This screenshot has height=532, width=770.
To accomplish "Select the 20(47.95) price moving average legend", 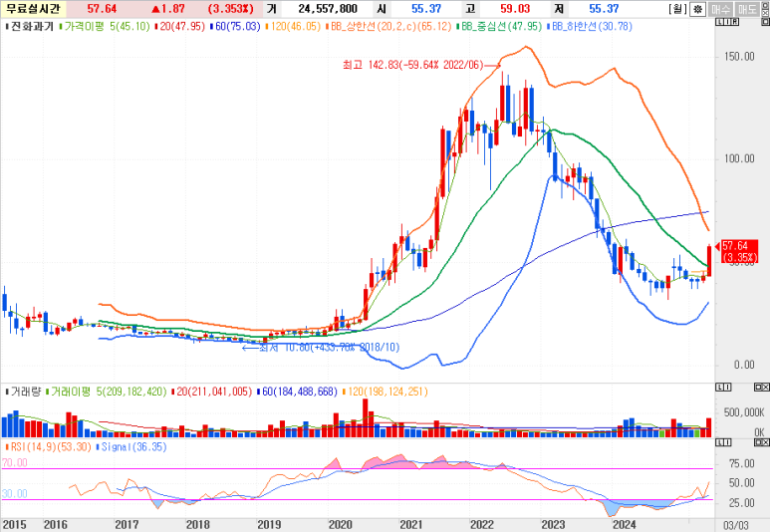I will (x=182, y=26).
